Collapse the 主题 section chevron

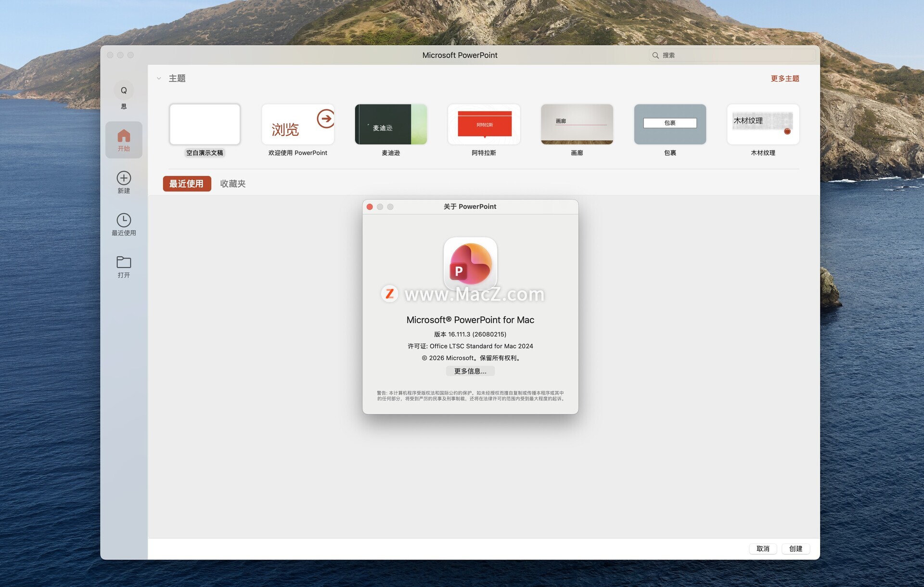pos(159,78)
